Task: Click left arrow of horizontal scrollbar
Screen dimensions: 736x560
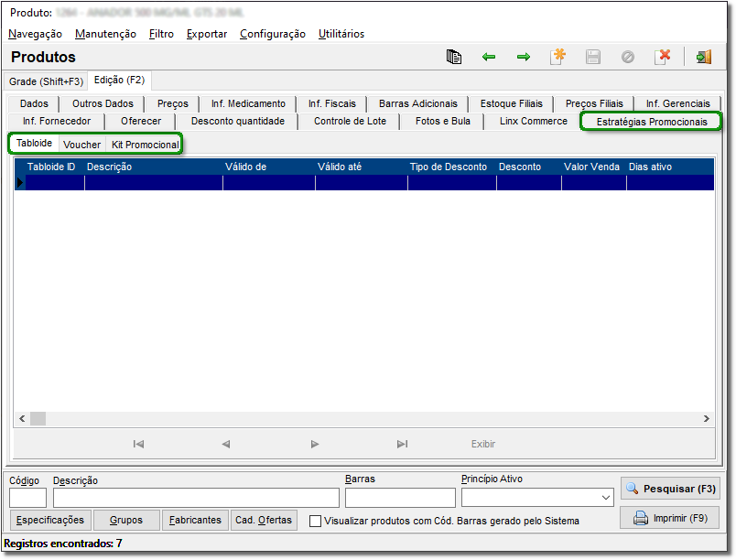Action: tap(22, 418)
